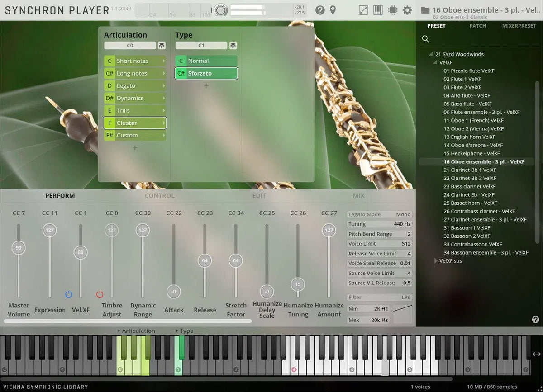Click the layers icon beside Articulation C0 field
543x392 pixels.
click(162, 45)
